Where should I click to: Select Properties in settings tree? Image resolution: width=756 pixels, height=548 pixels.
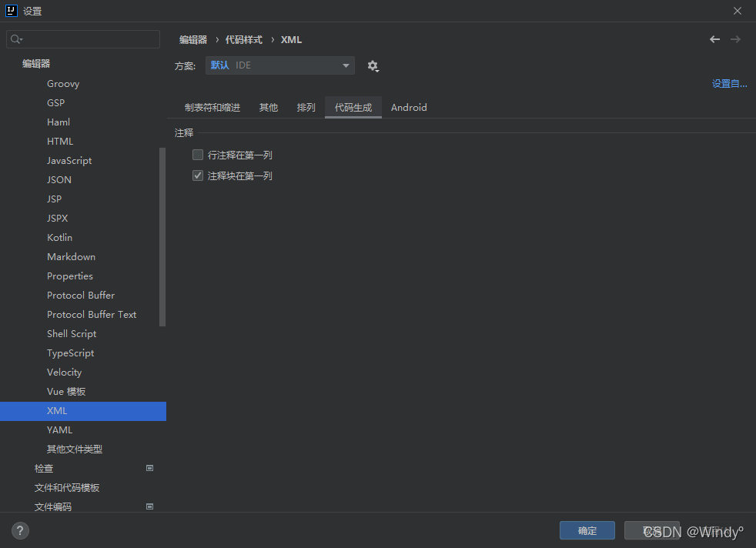click(x=70, y=276)
